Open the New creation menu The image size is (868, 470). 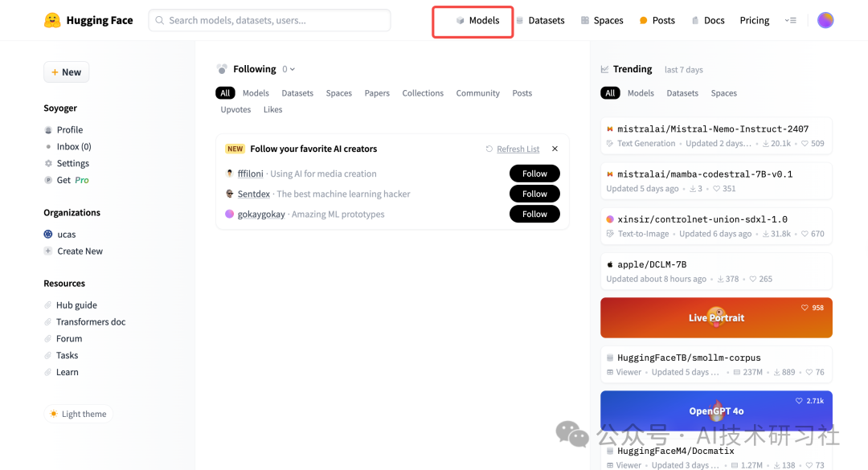click(66, 72)
